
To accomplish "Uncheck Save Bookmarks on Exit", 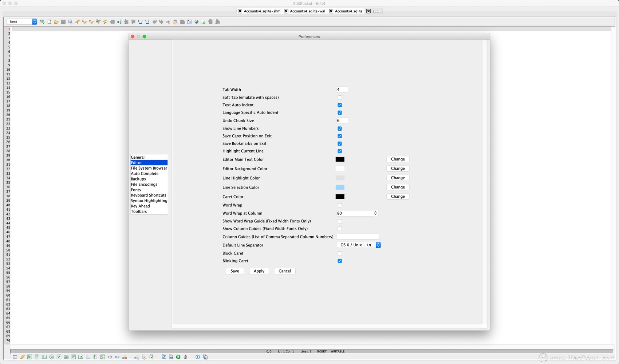I will (340, 144).
